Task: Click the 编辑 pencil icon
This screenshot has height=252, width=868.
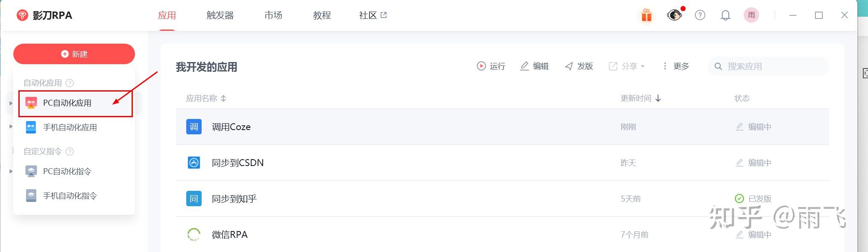Action: [525, 66]
